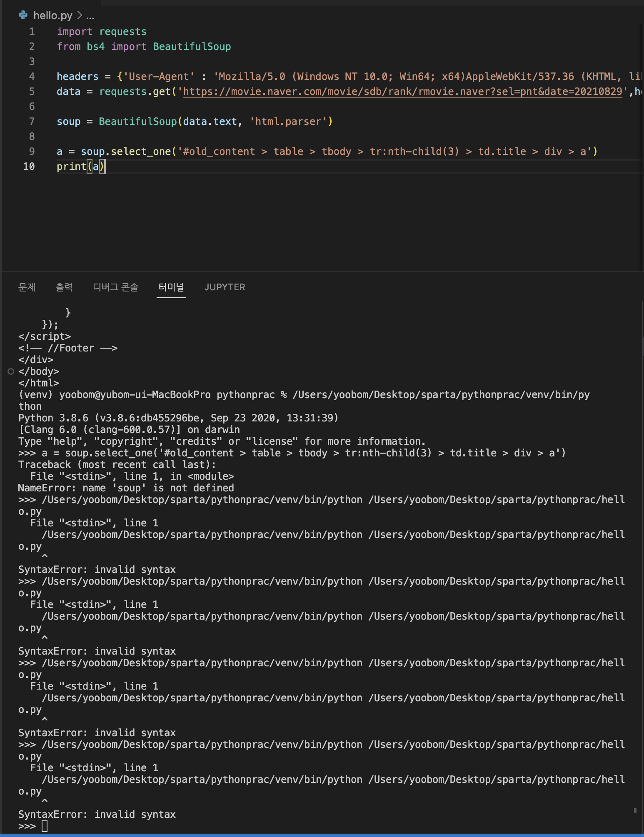Click the 'Type "help", "copyright"' terminal line

tap(222, 441)
